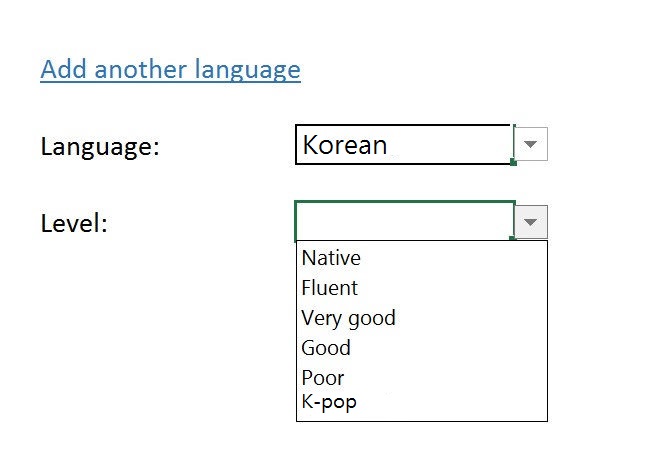Choose Native from the Level list
The height and width of the screenshot is (456, 663).
(x=331, y=258)
